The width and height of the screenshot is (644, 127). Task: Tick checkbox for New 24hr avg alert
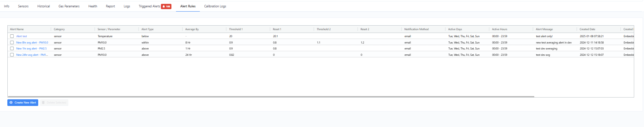[12, 55]
